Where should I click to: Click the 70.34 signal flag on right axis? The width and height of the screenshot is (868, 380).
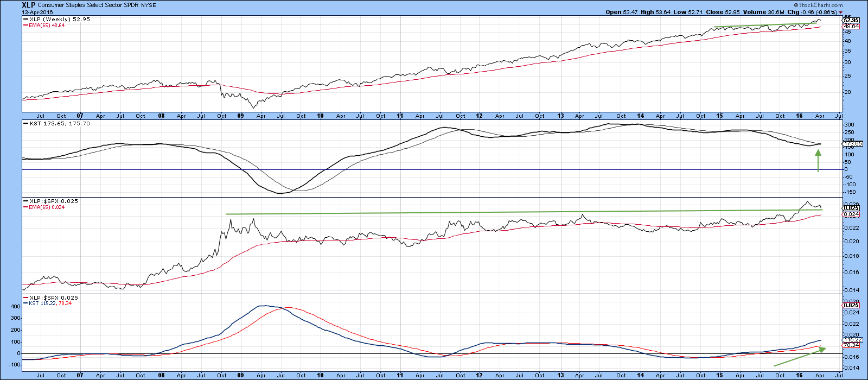tap(851, 345)
